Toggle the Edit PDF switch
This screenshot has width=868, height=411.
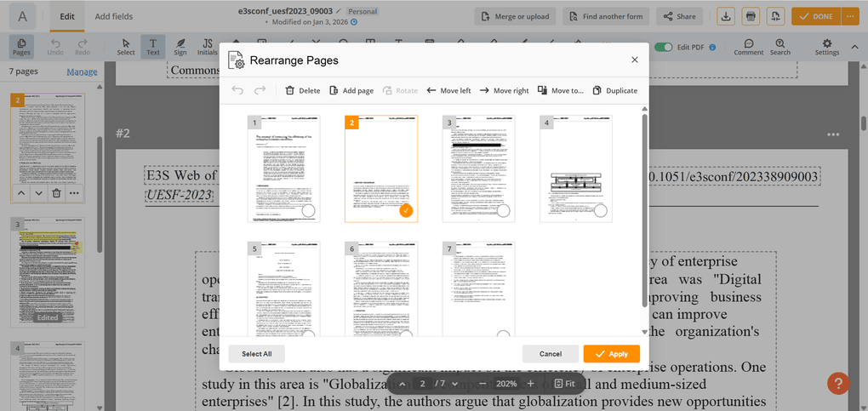tap(663, 47)
